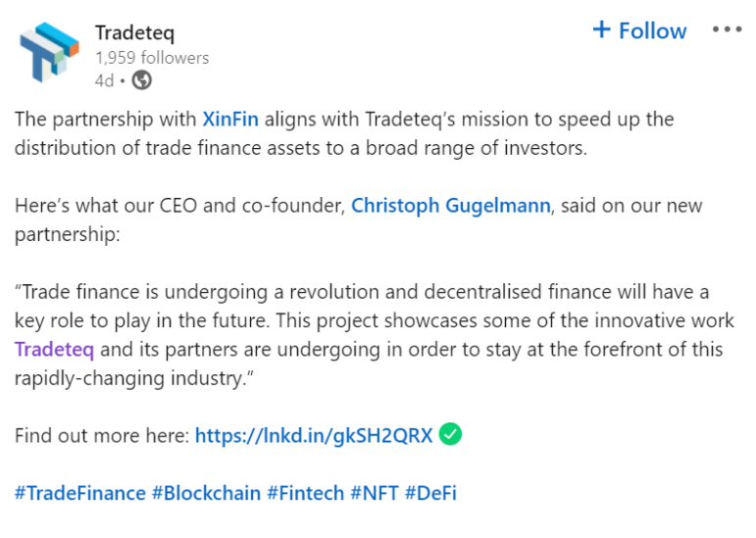Image resolution: width=756 pixels, height=538 pixels.
Task: Open the #Blockchain hashtag
Action: pos(206,493)
